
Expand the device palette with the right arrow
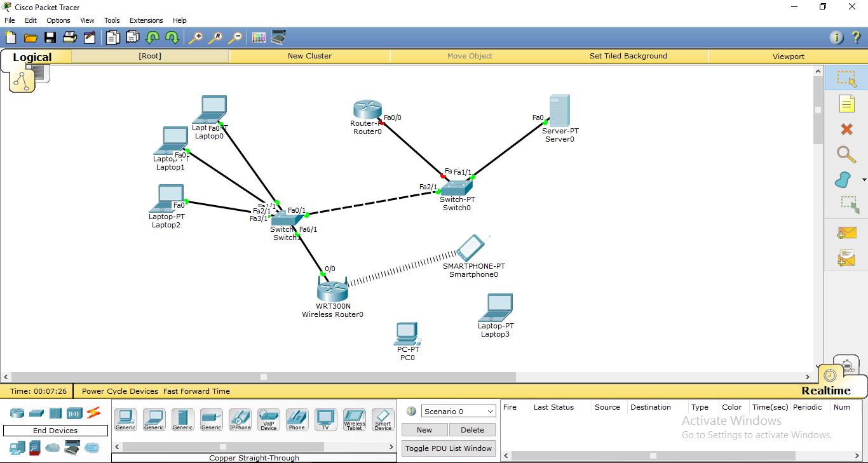(392, 446)
